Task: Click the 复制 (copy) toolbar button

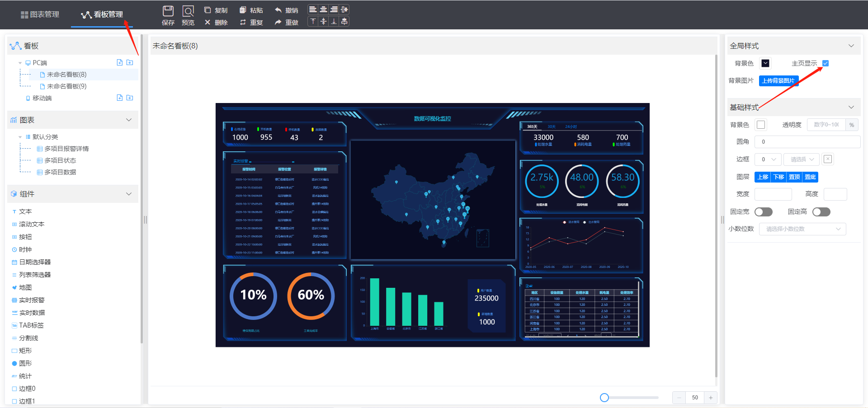Action: tap(216, 10)
